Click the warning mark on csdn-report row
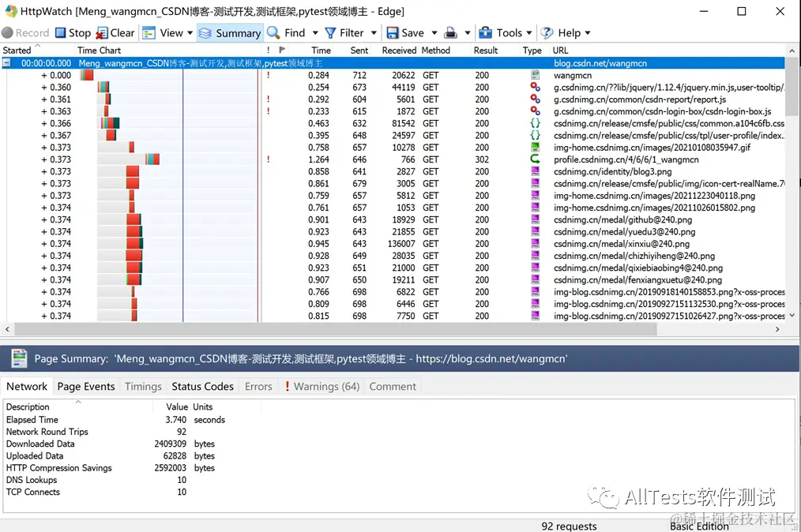The width and height of the screenshot is (801, 532). point(269,99)
